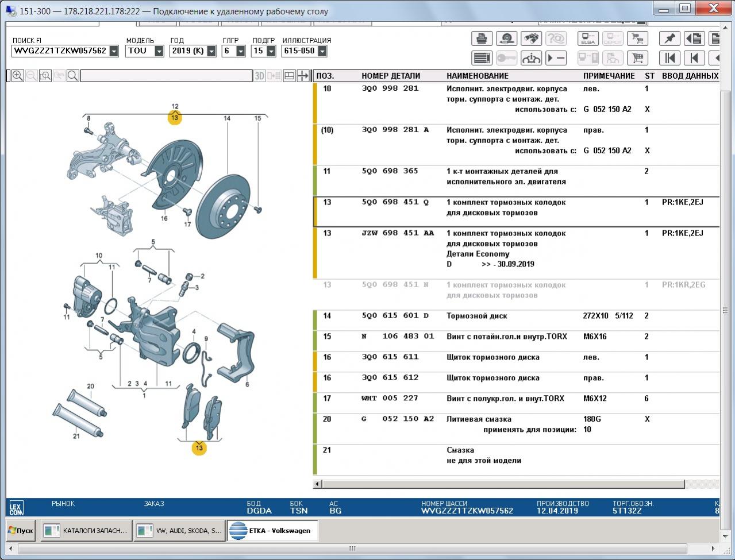This screenshot has height=560, width=735.
Task: Select part number N 106 483 01
Action: point(398,337)
